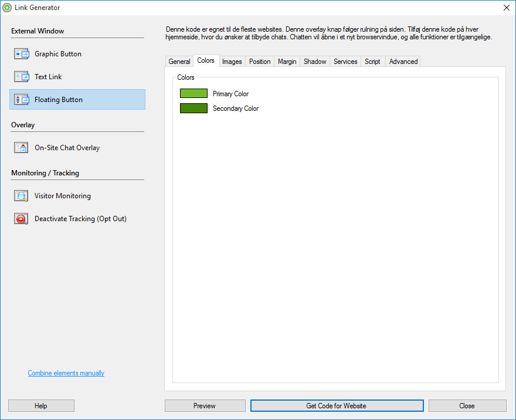
Task: Click the Deactivate Tracking red icon
Action: (21, 219)
